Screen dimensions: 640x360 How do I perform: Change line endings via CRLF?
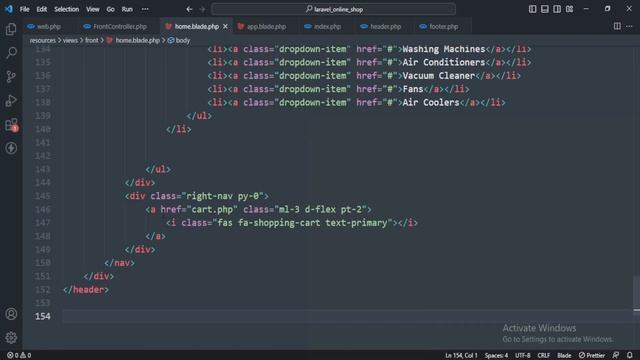click(543, 355)
